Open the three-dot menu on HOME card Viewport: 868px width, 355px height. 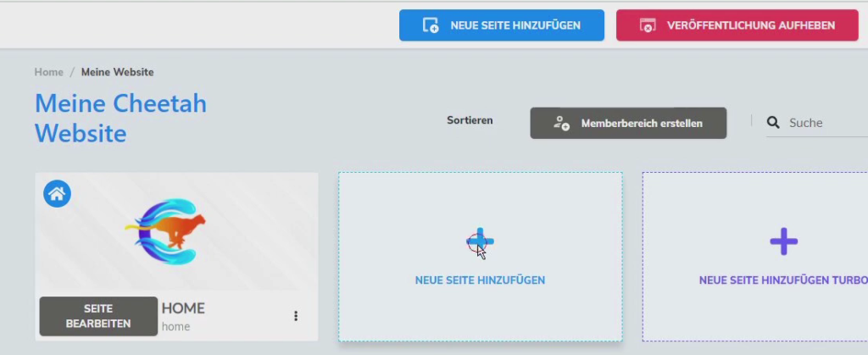click(296, 316)
